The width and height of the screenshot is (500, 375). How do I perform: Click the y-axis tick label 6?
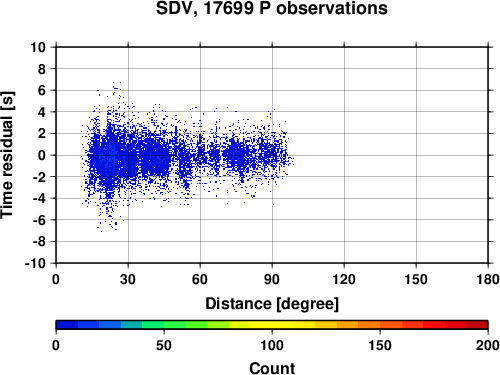42,90
